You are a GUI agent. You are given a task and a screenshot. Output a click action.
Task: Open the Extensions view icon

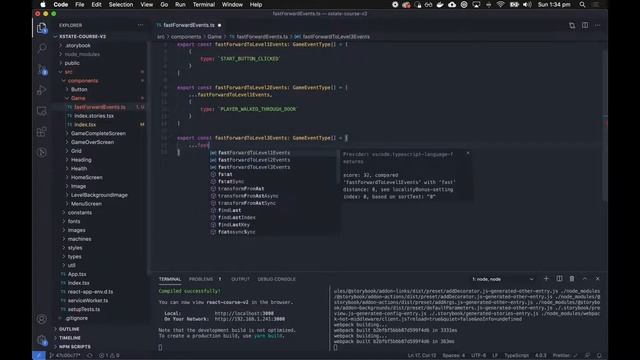42,132
